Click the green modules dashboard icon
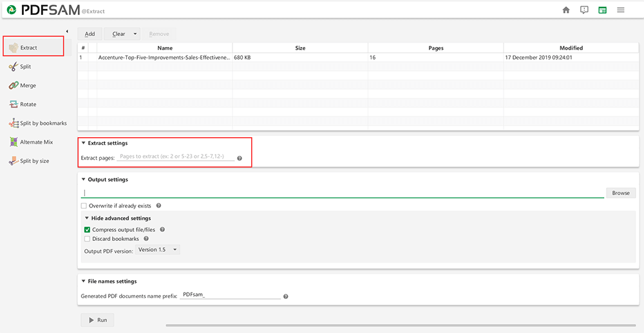 pyautogui.click(x=602, y=10)
